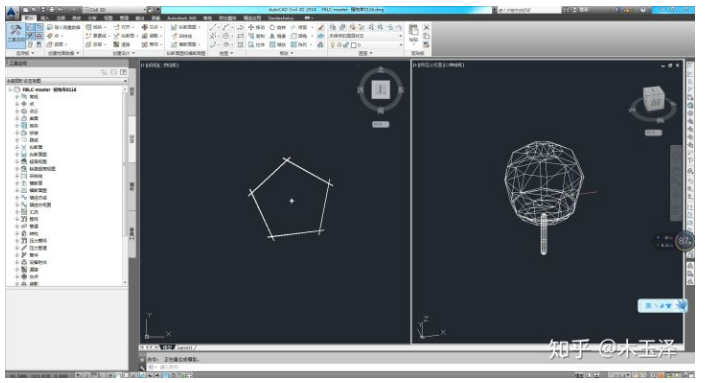
Task: Expand the Point Cloud (点云) tree node
Action: [18, 111]
